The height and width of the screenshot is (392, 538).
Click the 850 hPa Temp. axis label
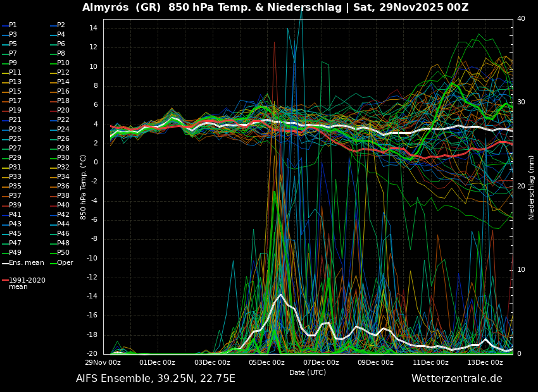pos(84,187)
